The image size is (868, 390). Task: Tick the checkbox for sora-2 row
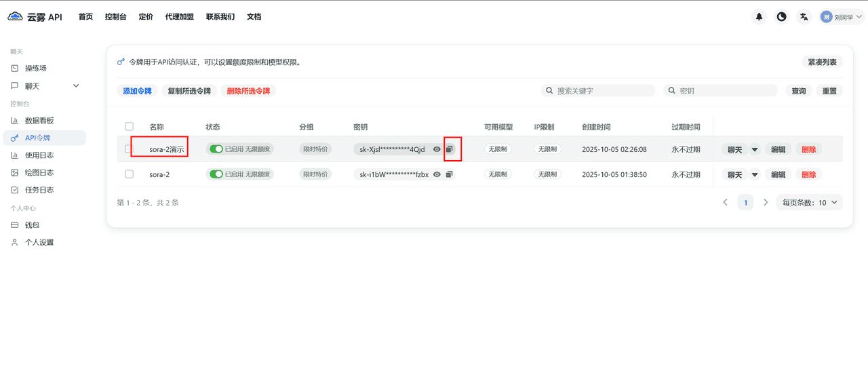[x=130, y=174]
